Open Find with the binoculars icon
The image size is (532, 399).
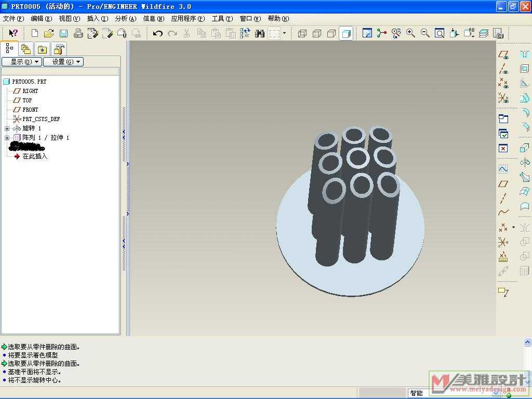(x=260, y=33)
